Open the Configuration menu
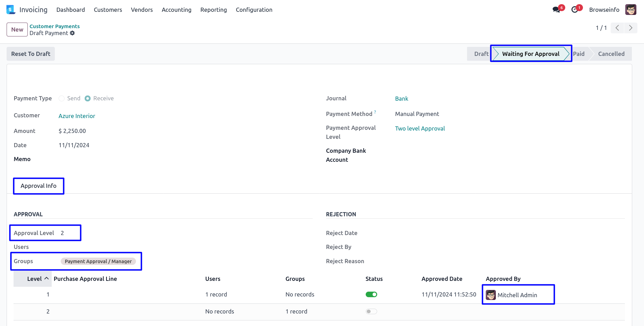This screenshot has width=644, height=326. (x=254, y=10)
